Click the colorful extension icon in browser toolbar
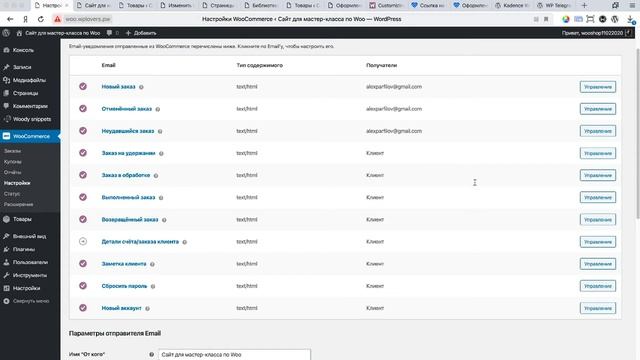 tap(566, 19)
